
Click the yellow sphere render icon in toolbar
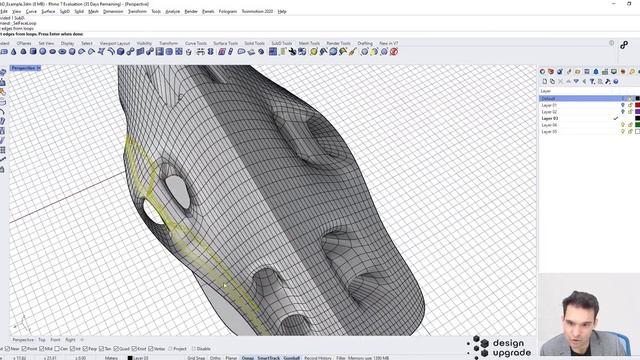click(313, 52)
